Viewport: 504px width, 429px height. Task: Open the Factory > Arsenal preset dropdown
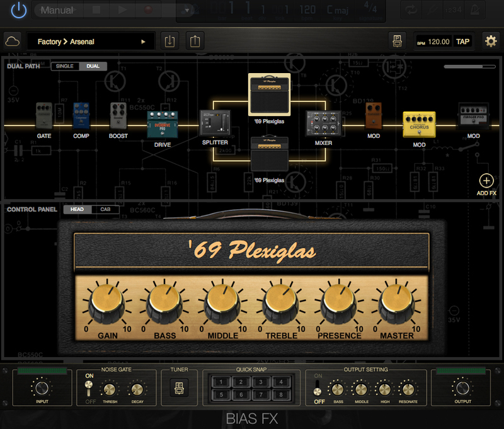91,42
